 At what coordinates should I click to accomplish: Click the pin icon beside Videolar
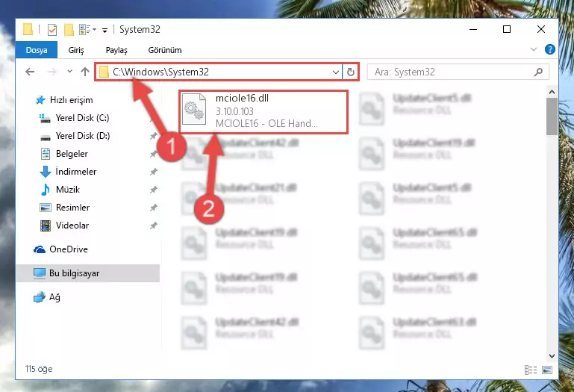(153, 225)
